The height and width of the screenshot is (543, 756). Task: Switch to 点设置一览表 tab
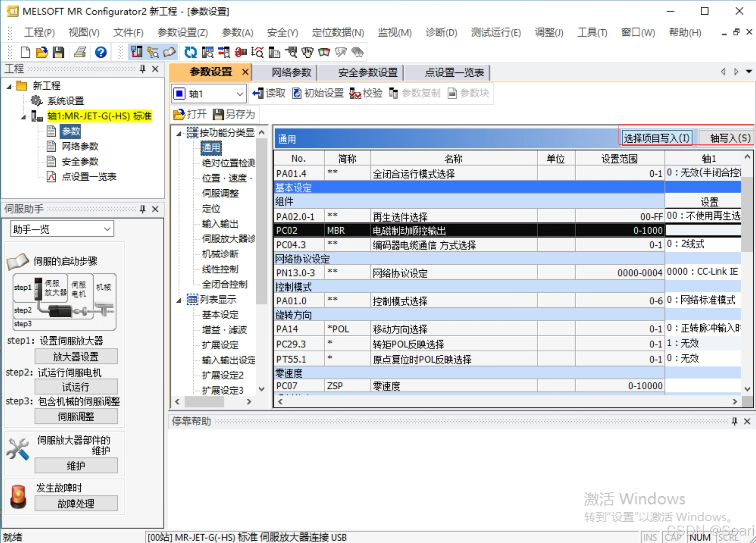click(454, 72)
